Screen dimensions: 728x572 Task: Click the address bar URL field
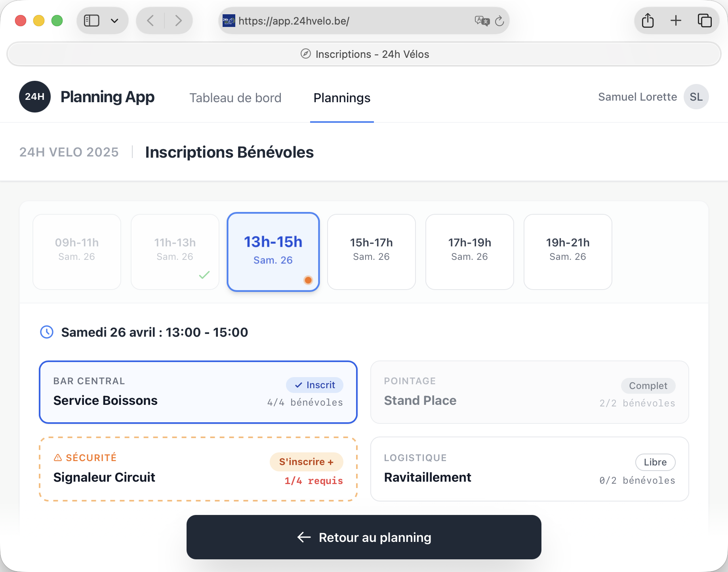[x=353, y=21]
